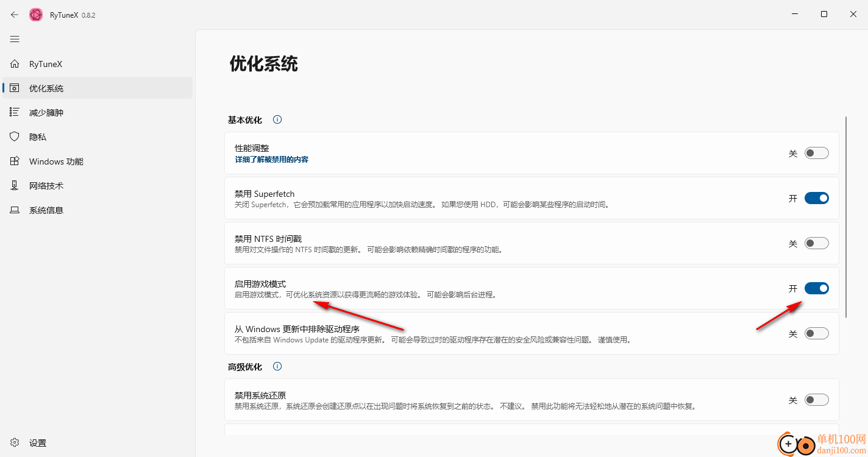This screenshot has height=457, width=868.
Task: Click the 隐私 shield icon
Action: click(15, 137)
